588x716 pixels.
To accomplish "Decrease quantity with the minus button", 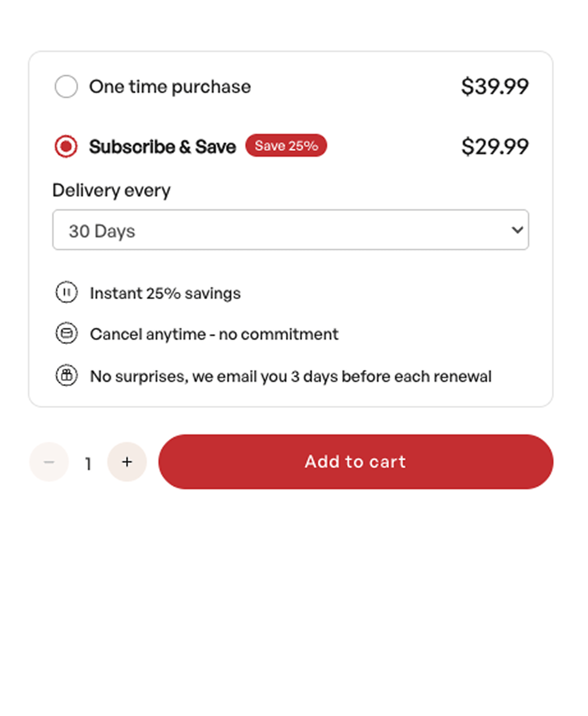I will 49,462.
